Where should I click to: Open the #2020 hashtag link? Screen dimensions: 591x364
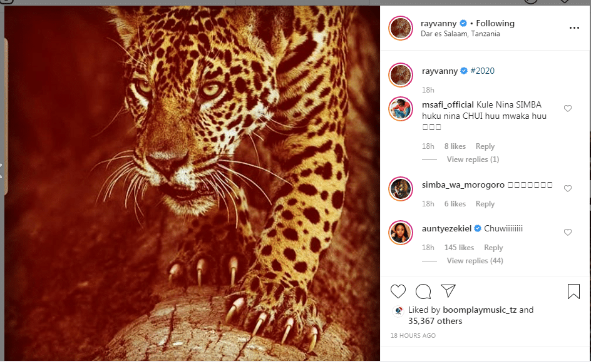tap(482, 71)
